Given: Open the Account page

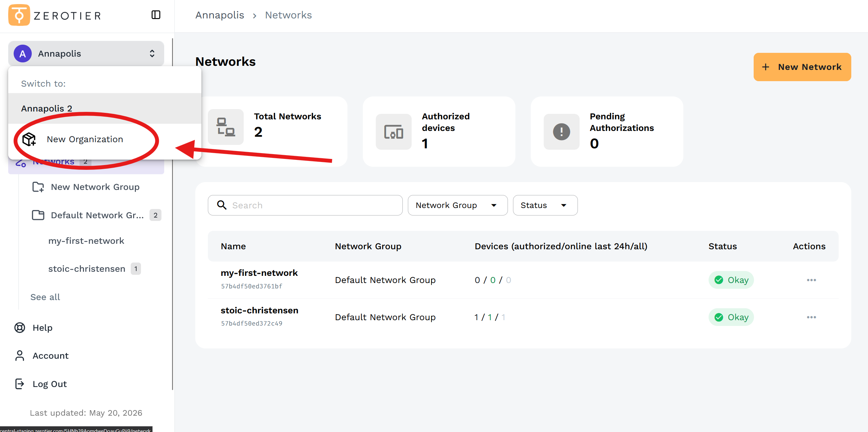Looking at the screenshot, I should 51,356.
